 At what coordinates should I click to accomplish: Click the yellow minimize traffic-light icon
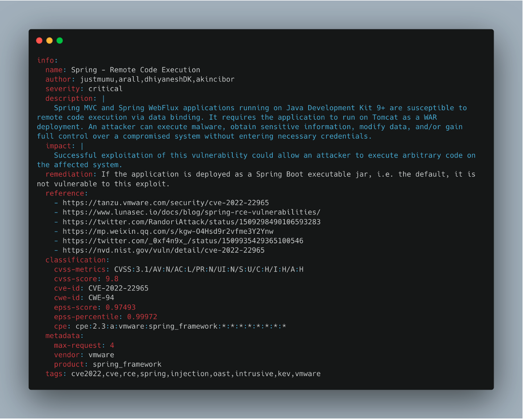tap(49, 40)
